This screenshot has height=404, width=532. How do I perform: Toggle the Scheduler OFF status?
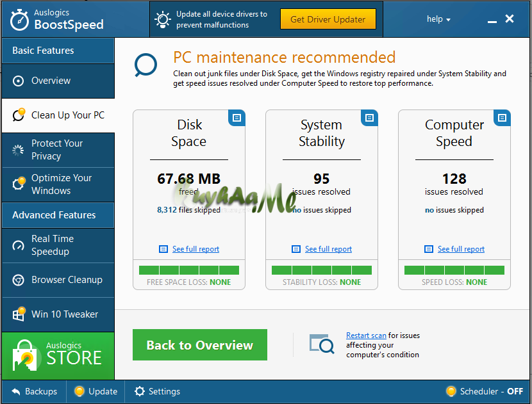pyautogui.click(x=515, y=391)
